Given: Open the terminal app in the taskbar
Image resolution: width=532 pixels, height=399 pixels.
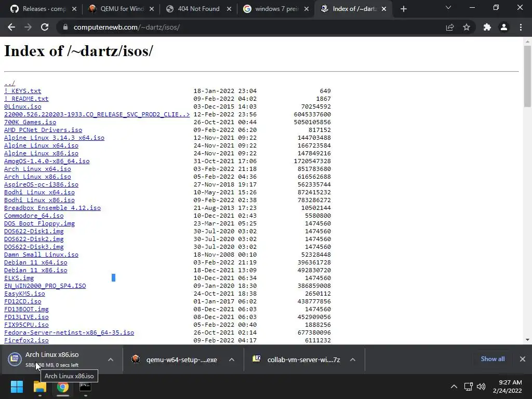Looking at the screenshot, I should (85, 387).
